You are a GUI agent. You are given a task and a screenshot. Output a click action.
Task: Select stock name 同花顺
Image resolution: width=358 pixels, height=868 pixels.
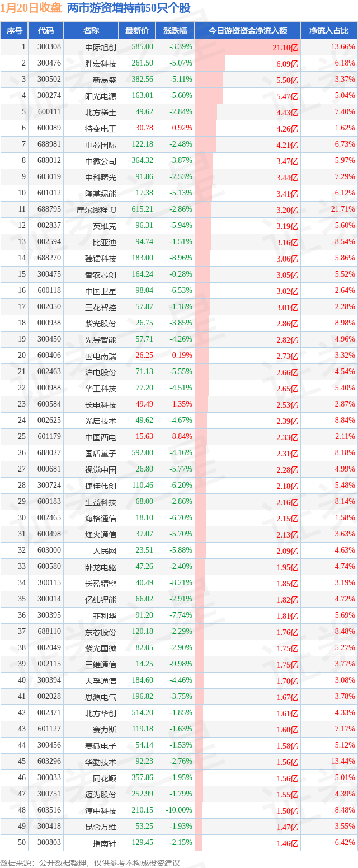click(105, 778)
